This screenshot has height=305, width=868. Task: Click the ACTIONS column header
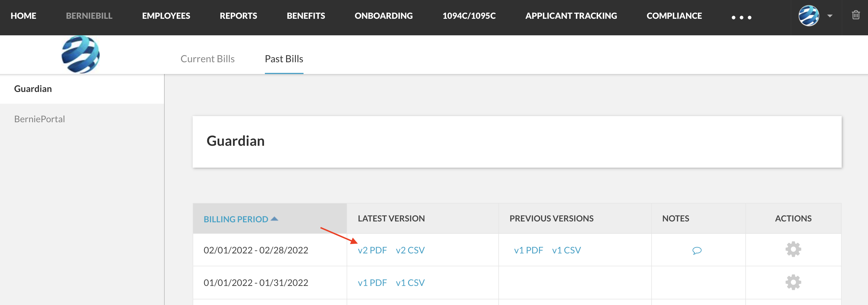click(x=793, y=219)
